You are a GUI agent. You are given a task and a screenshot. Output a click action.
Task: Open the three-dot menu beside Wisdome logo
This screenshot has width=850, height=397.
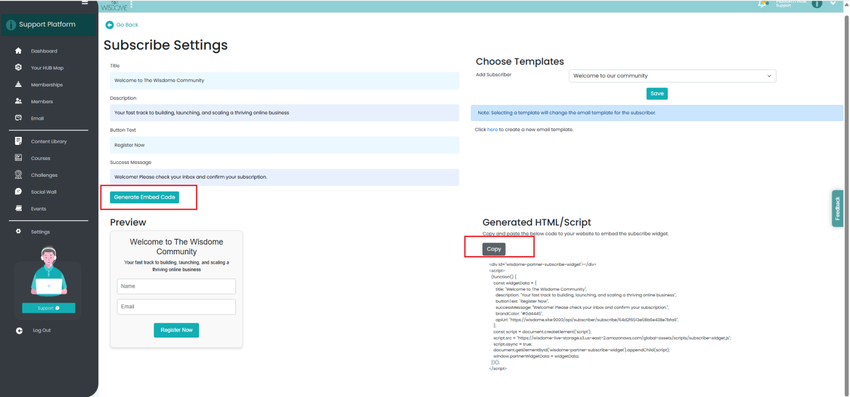pyautogui.click(x=131, y=5)
